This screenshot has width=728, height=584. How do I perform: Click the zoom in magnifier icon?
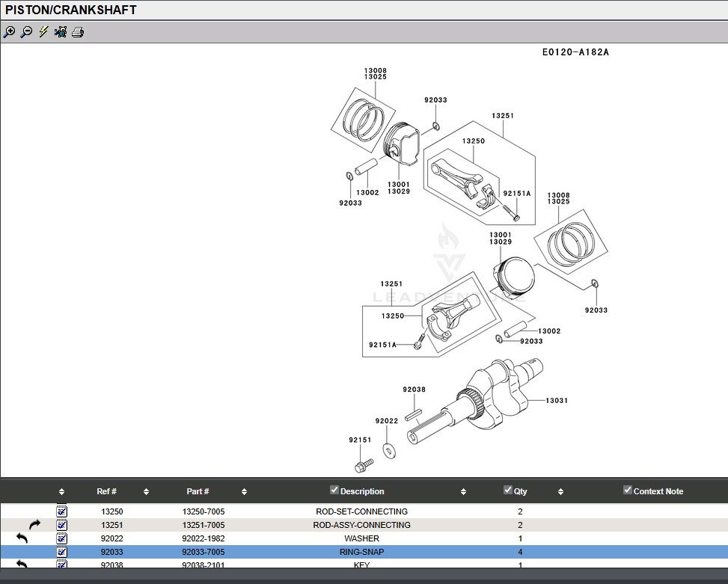coord(9,32)
